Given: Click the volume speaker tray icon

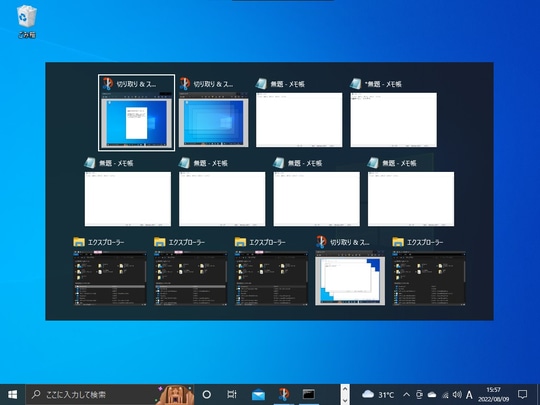Looking at the screenshot, I should click(457, 394).
